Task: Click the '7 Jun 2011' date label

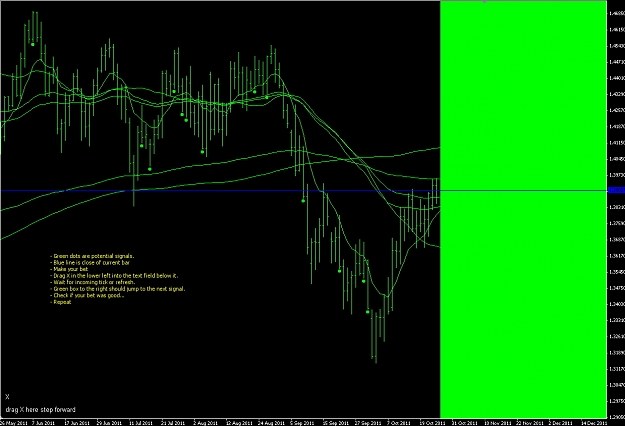Action: click(x=43, y=423)
